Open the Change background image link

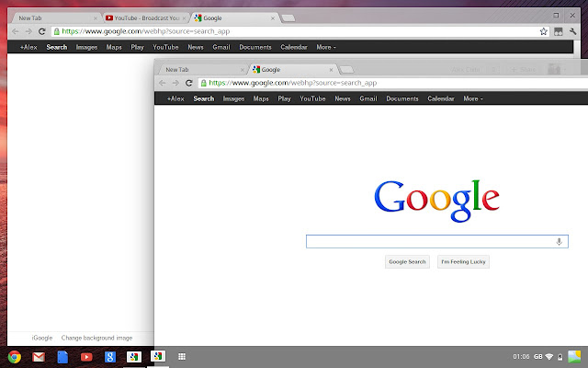coord(96,338)
